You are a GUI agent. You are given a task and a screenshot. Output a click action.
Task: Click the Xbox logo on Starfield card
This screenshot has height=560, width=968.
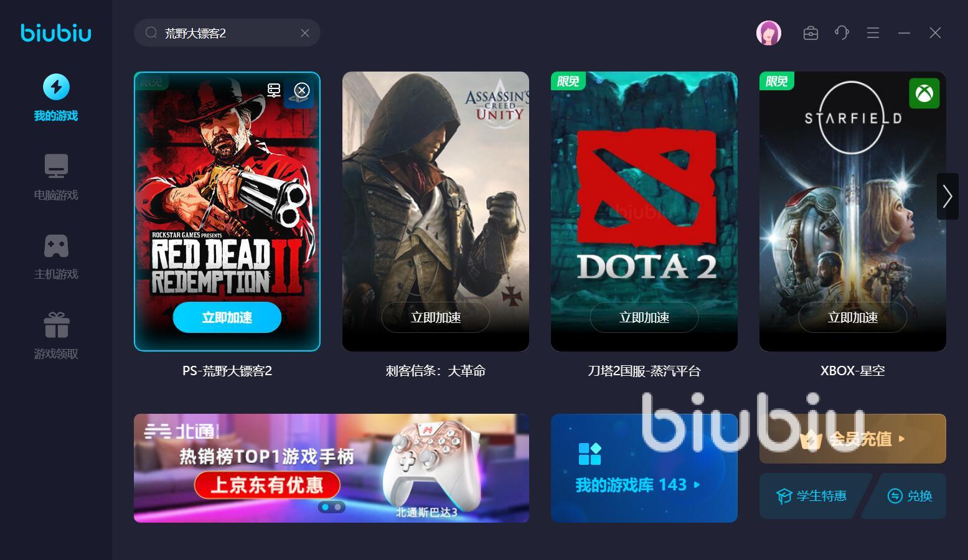click(924, 93)
